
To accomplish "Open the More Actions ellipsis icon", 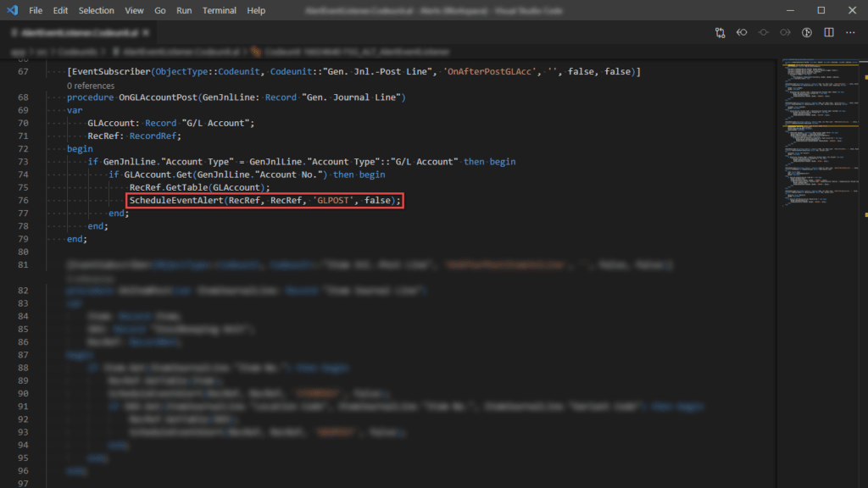I will coord(849,31).
